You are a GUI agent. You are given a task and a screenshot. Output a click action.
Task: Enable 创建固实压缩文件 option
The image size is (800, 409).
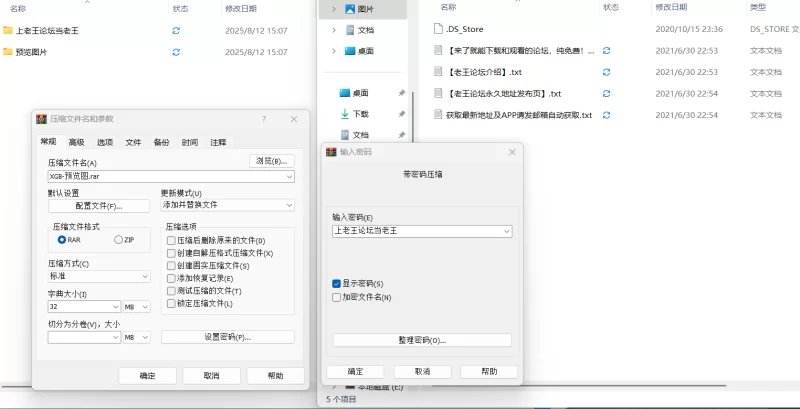tap(171, 266)
